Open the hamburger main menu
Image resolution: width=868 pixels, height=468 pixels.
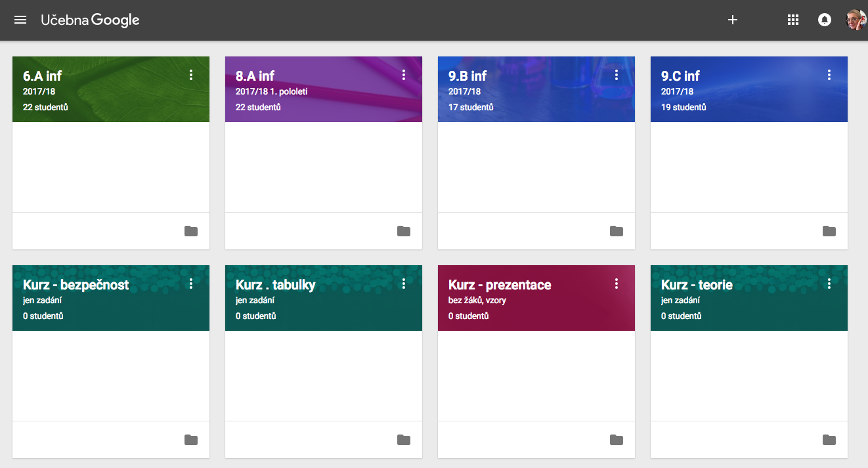(x=20, y=20)
